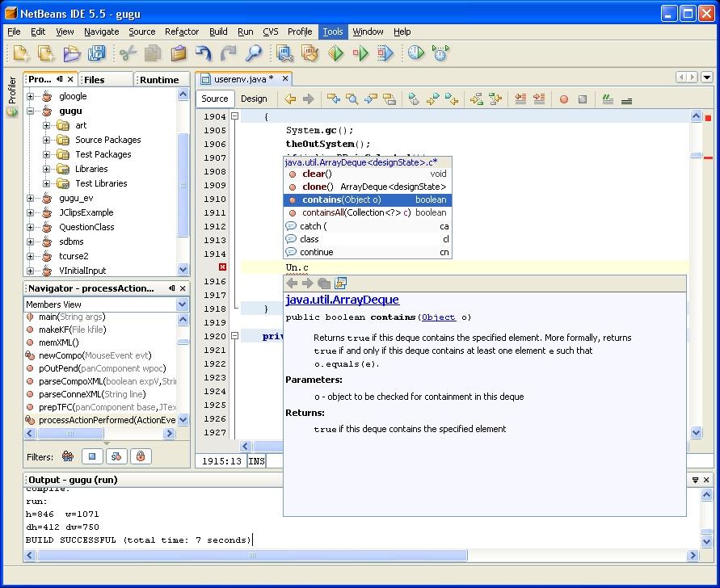Click the Cut scissors icon
Image resolution: width=720 pixels, height=588 pixels.
point(128,53)
